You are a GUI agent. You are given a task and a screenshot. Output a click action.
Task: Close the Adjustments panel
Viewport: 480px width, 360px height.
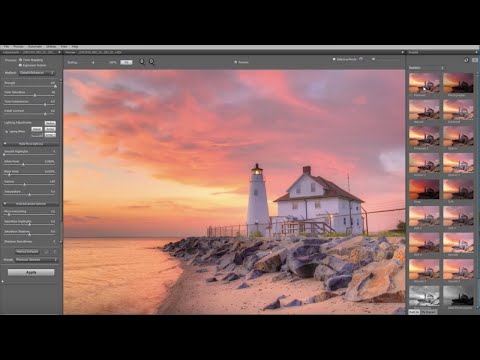click(x=59, y=52)
